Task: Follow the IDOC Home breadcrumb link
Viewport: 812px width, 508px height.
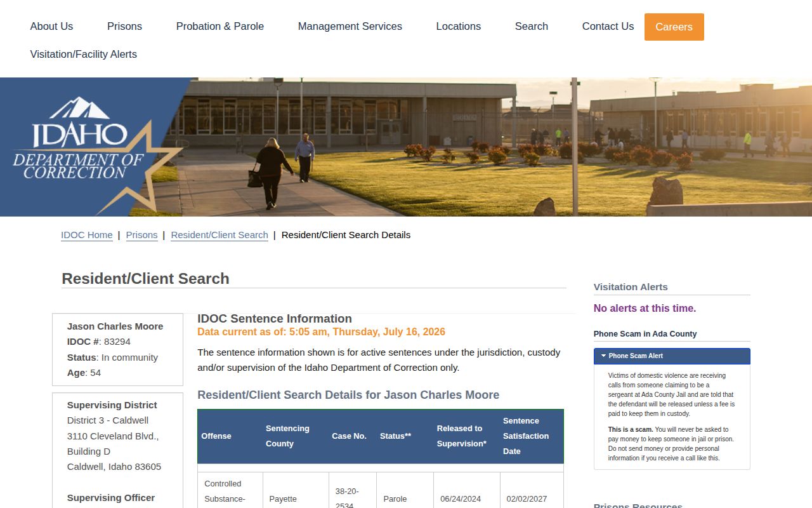Action: (x=87, y=235)
